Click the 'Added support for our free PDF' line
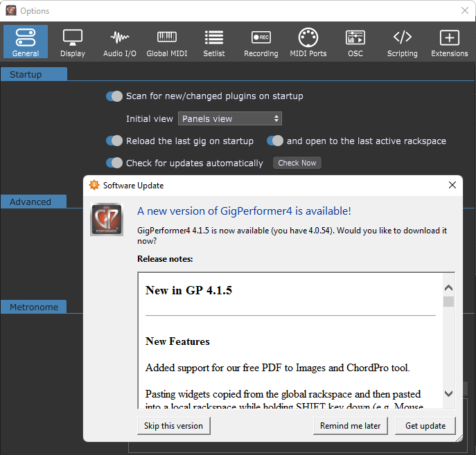 (277, 368)
